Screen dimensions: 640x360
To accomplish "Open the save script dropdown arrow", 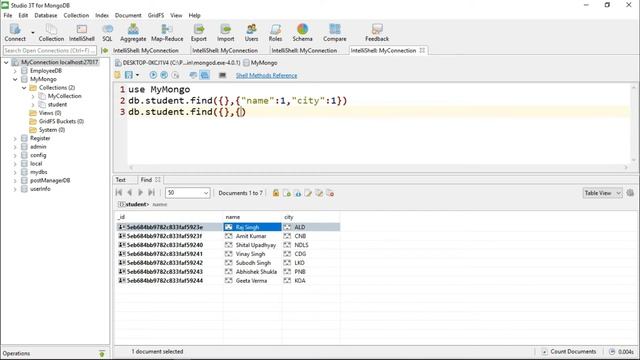I will pyautogui.click(x=137, y=75).
